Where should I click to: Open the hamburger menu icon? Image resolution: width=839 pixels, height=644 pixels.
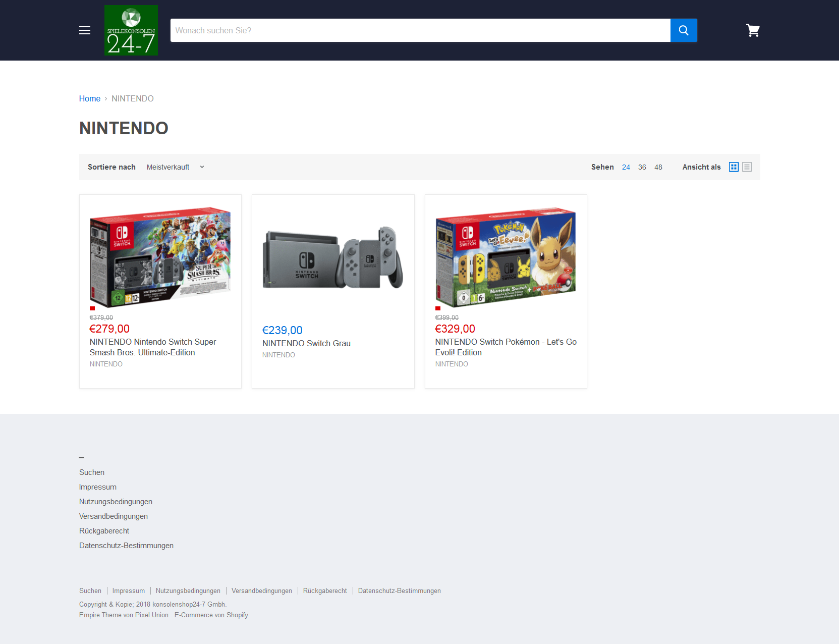tap(85, 30)
